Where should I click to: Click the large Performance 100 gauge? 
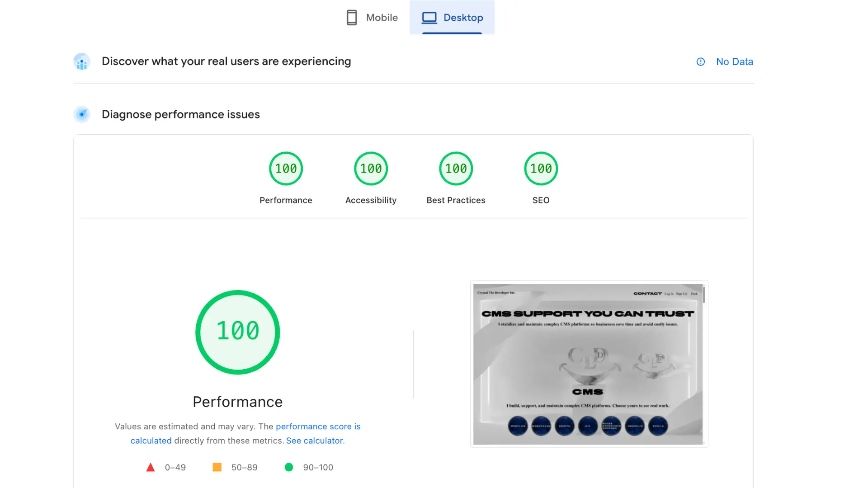[x=238, y=332]
